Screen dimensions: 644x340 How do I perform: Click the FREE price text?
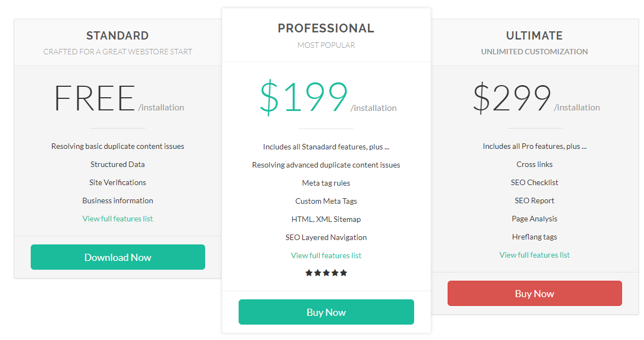click(94, 98)
